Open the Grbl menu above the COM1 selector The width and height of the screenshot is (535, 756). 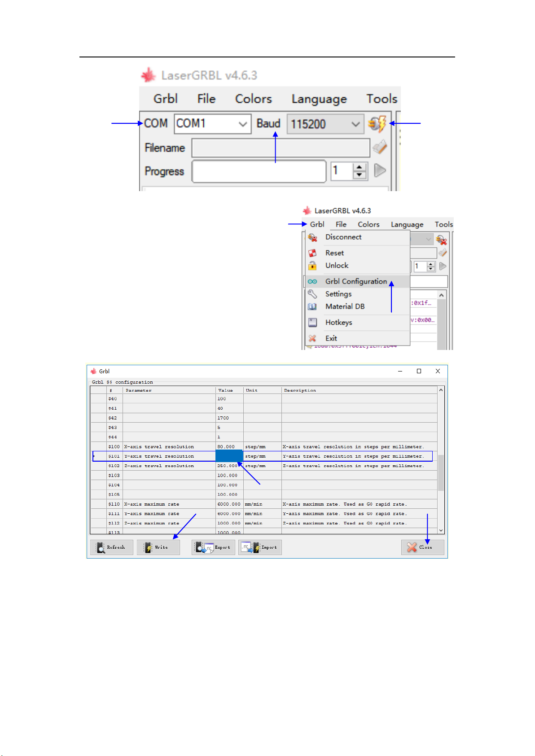tap(166, 99)
